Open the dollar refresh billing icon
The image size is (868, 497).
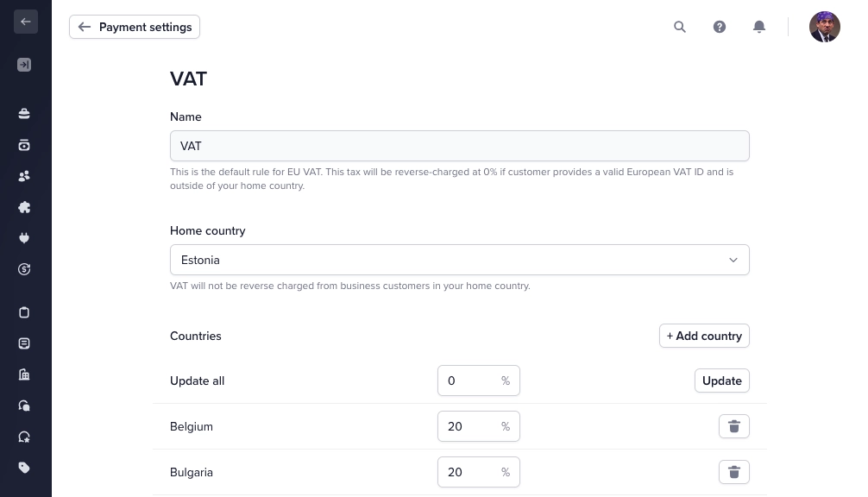tap(24, 269)
